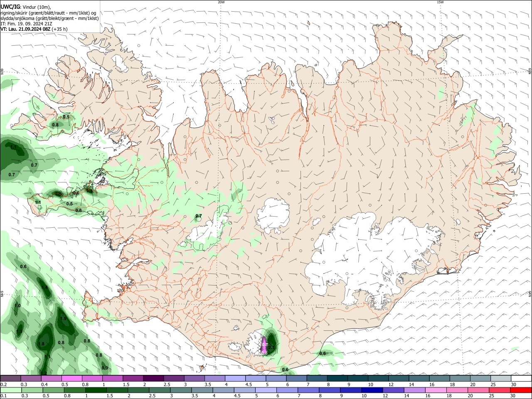Click the 1.3 rain value over the sea

pyautogui.click(x=19, y=331)
